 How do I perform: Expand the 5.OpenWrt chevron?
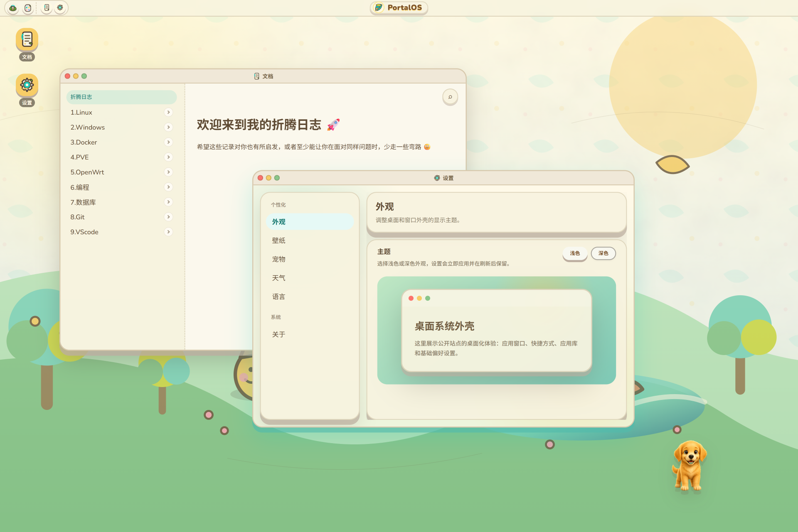(x=168, y=172)
